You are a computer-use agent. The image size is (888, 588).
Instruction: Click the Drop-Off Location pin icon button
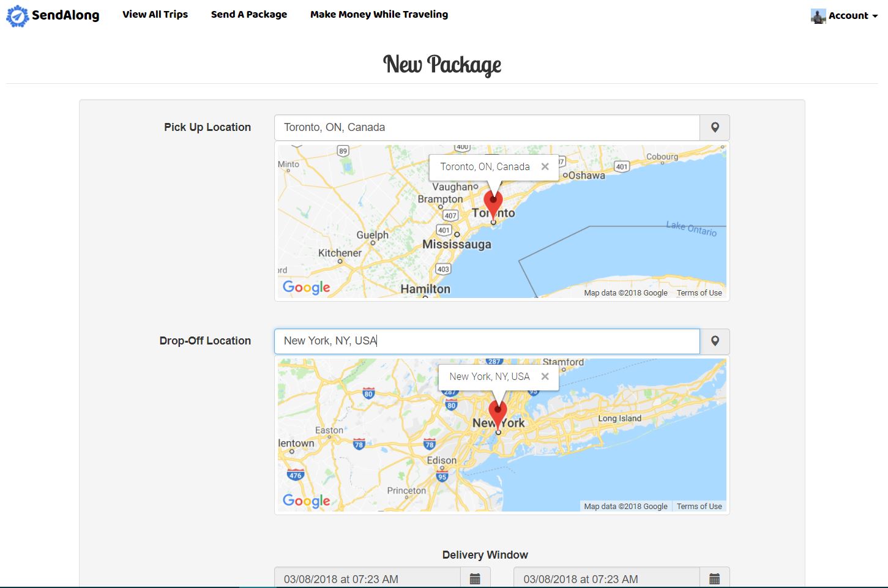715,341
